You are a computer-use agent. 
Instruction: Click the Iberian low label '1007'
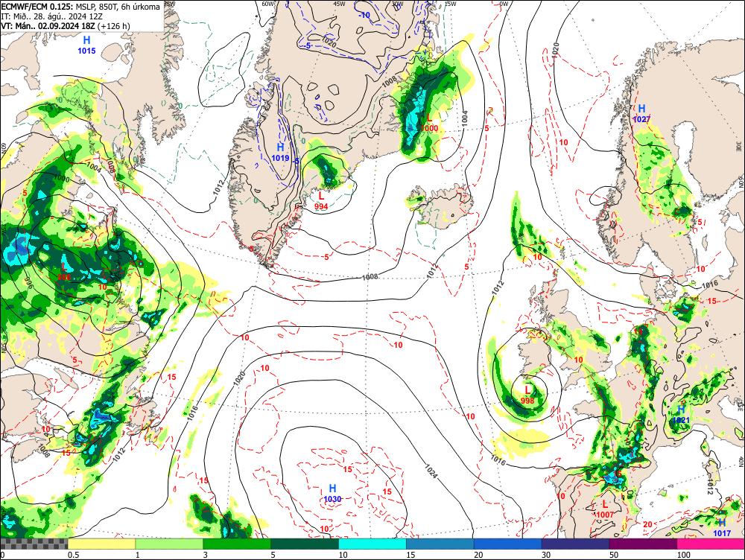(x=604, y=515)
